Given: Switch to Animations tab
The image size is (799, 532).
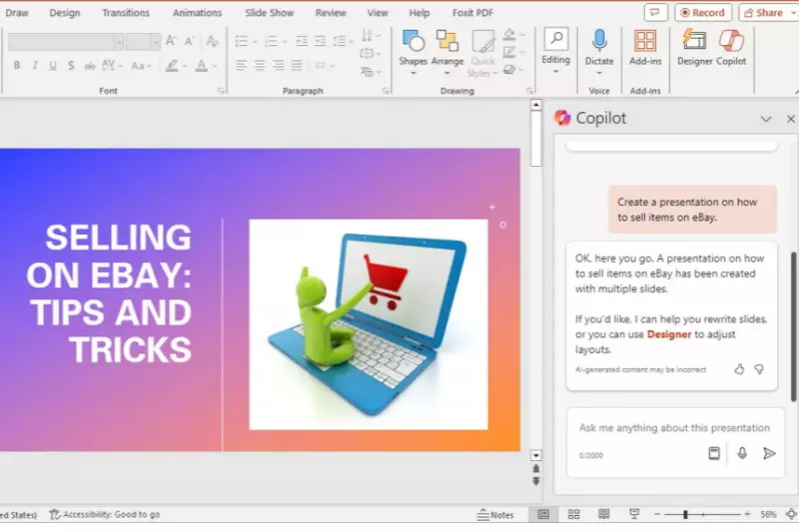Looking at the screenshot, I should (x=197, y=13).
